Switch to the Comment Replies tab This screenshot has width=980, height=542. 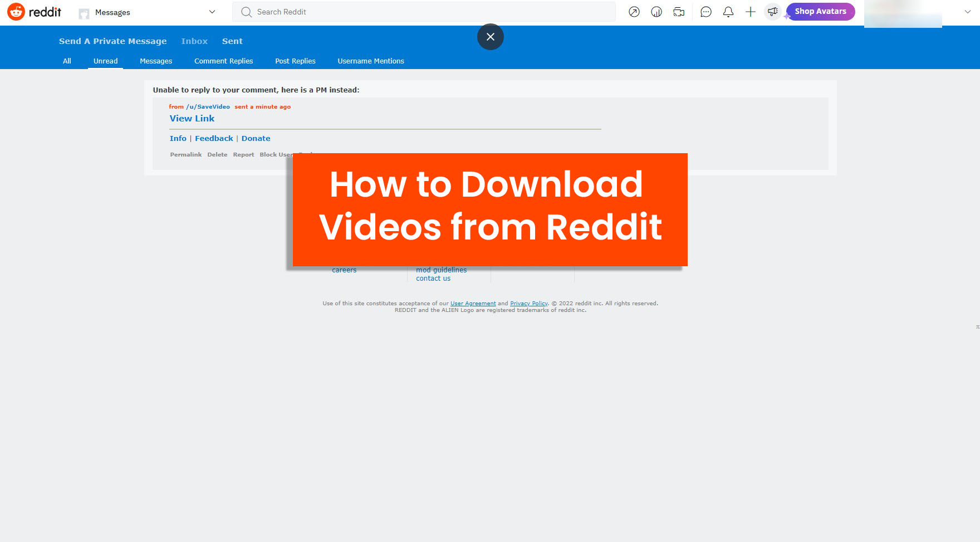(223, 61)
